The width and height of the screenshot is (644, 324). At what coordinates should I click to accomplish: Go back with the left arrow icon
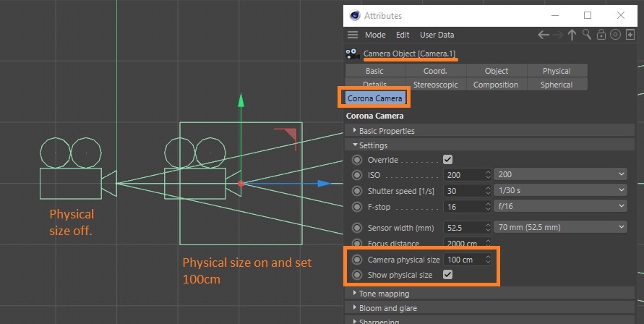[544, 35]
